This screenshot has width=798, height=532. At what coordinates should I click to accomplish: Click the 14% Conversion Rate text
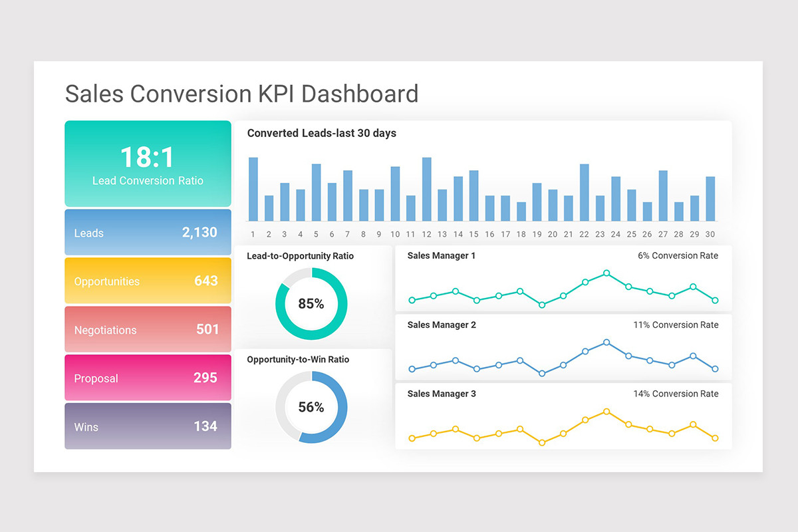coord(676,394)
